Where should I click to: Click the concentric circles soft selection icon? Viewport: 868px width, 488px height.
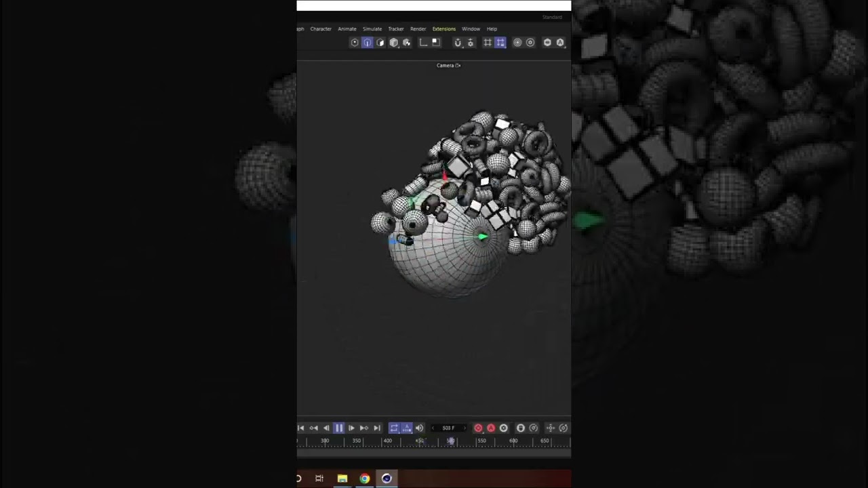coord(517,43)
